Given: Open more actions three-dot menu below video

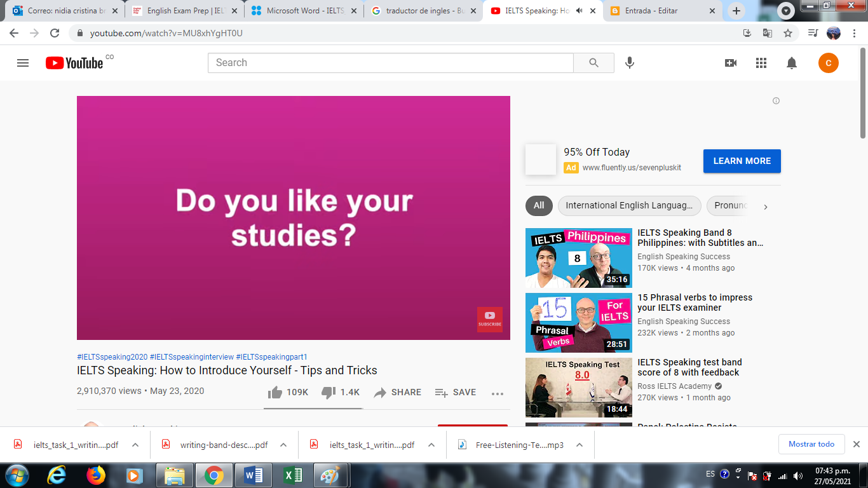Looking at the screenshot, I should 498,393.
